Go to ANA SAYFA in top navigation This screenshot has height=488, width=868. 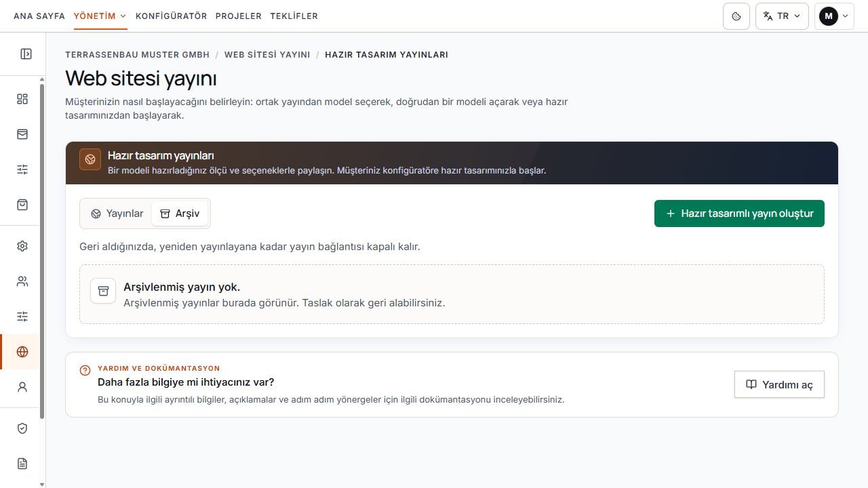pyautogui.click(x=39, y=16)
